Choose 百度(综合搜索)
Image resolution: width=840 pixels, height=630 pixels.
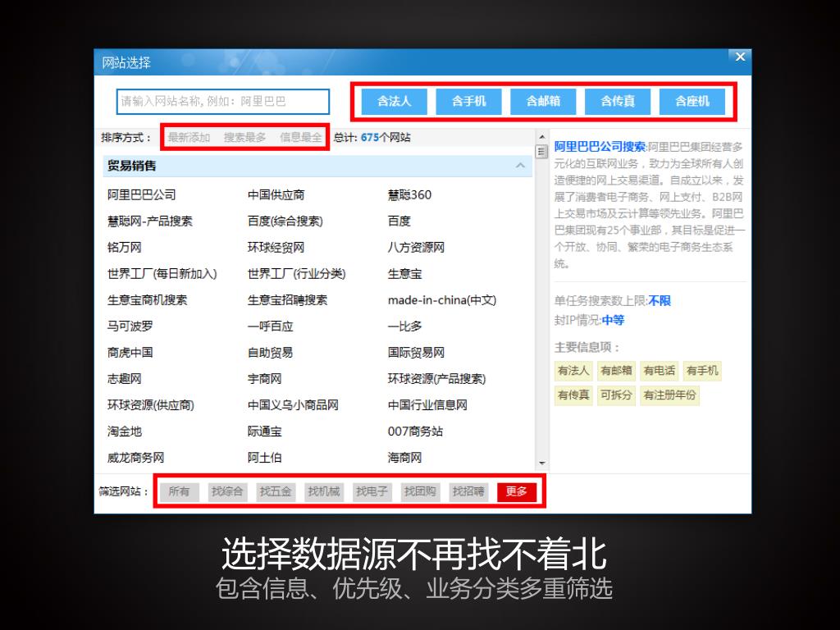285,221
